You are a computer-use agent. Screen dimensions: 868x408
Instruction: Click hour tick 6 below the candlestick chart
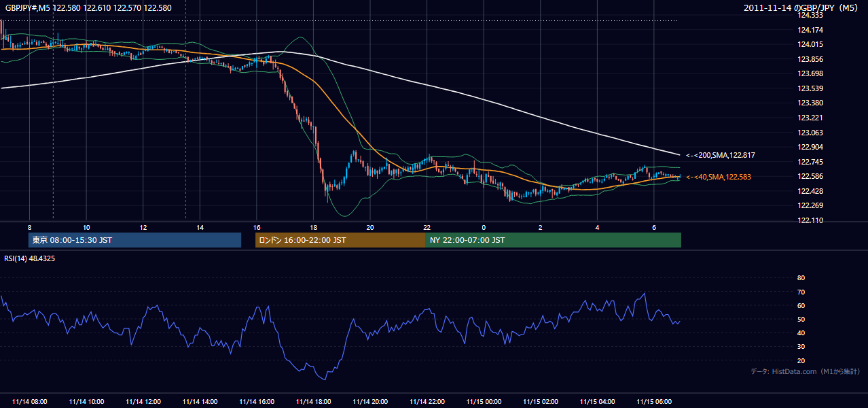pos(654,227)
